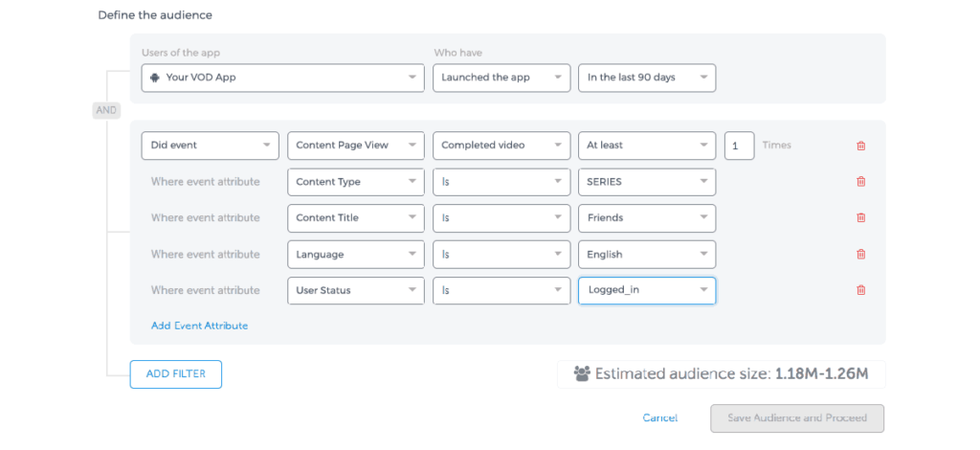Open the Your VOD App dropdown

(282, 78)
